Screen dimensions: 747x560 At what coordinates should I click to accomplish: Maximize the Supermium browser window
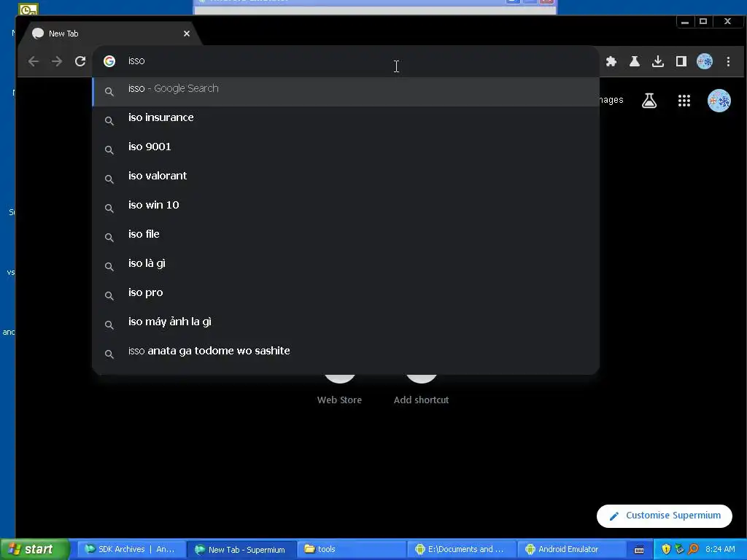coord(703,21)
